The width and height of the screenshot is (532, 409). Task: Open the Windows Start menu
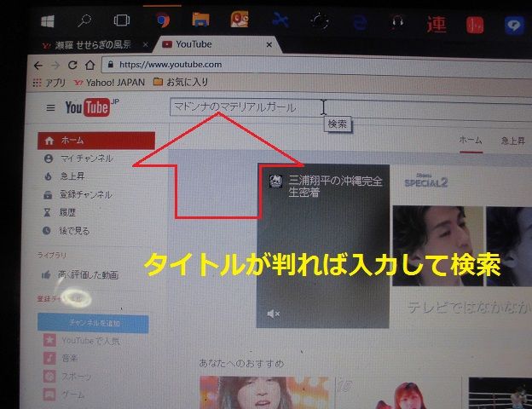click(48, 21)
